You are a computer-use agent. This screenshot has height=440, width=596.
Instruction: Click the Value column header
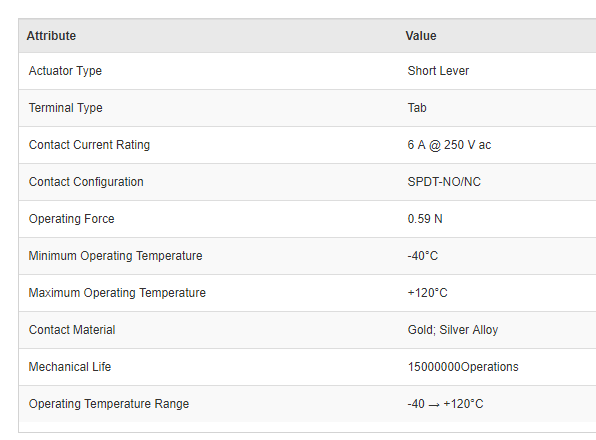(x=421, y=36)
